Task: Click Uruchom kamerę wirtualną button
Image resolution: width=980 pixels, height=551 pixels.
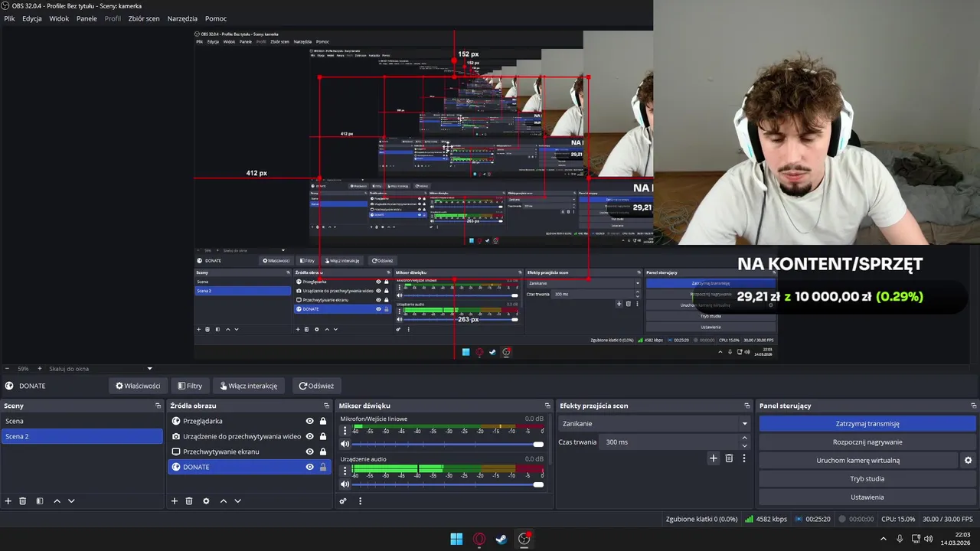Action: [x=857, y=461]
